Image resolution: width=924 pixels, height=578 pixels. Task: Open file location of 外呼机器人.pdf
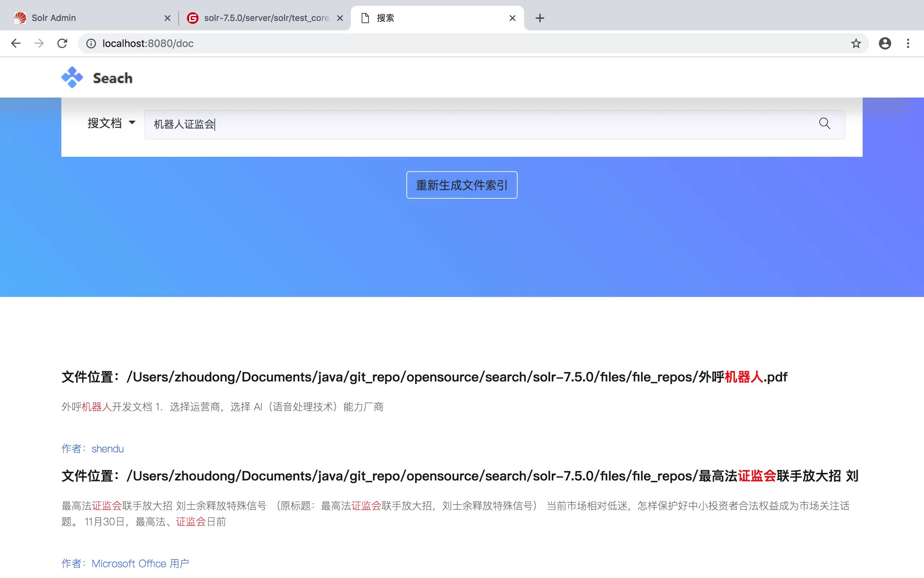[x=424, y=377]
